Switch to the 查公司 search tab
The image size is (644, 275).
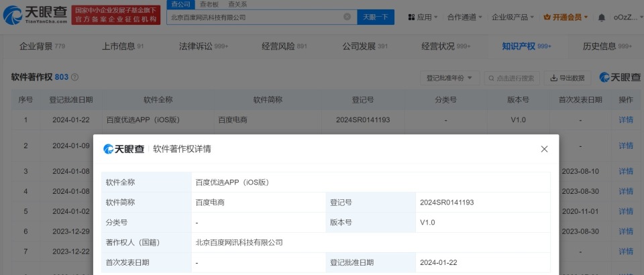point(180,5)
